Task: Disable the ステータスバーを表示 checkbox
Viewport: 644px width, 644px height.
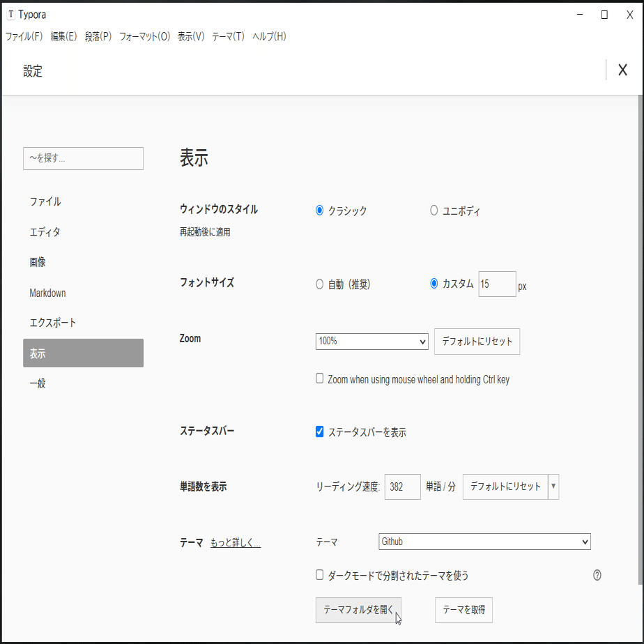Action: (319, 432)
